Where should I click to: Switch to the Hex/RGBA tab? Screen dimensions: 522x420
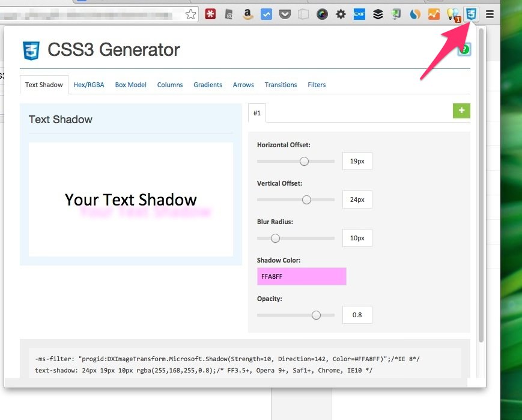89,85
